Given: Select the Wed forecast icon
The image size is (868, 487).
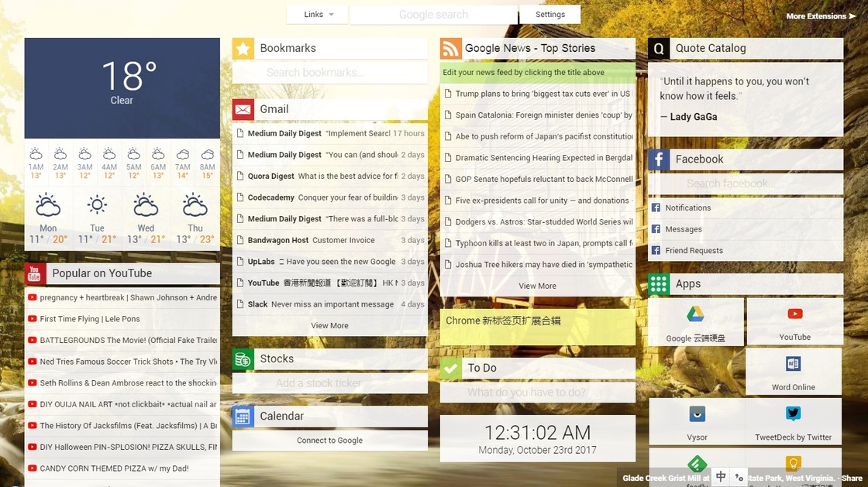Looking at the screenshot, I should coord(146,206).
